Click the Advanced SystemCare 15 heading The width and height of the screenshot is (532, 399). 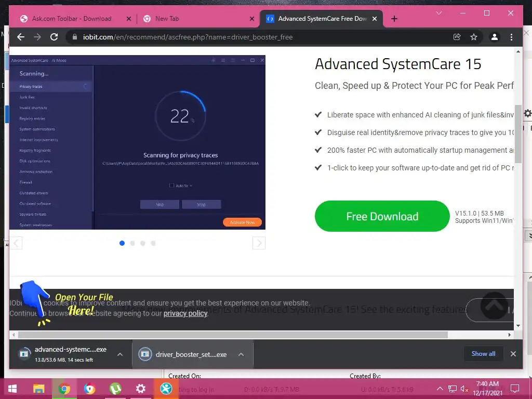click(398, 64)
